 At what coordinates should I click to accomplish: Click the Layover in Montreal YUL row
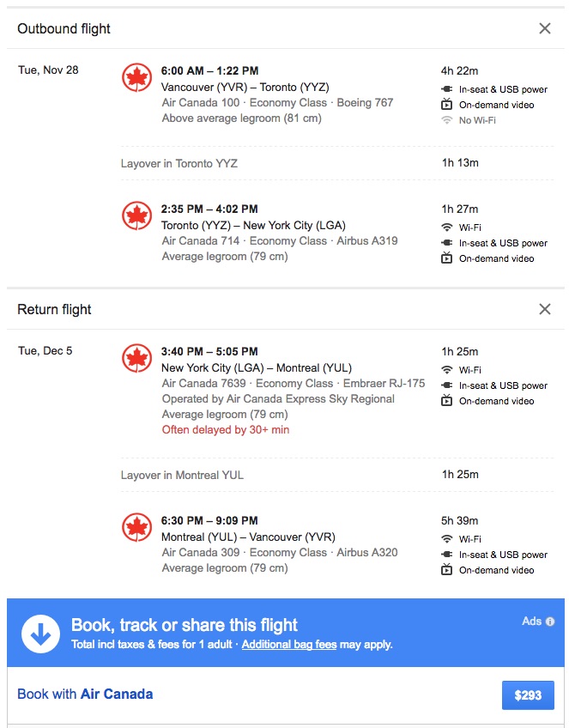pyautogui.click(x=182, y=475)
